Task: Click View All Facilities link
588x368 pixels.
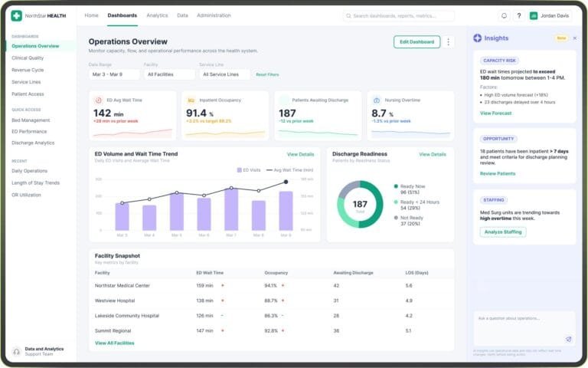Action: click(x=114, y=343)
